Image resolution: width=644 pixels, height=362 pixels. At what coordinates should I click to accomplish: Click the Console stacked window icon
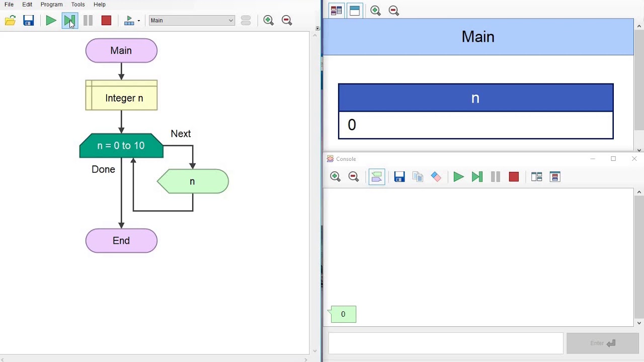[555, 176]
